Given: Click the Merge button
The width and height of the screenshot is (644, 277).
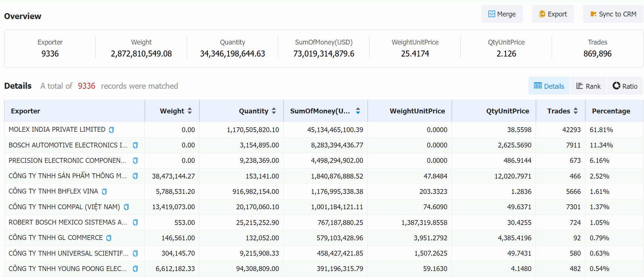Looking at the screenshot, I should [502, 14].
